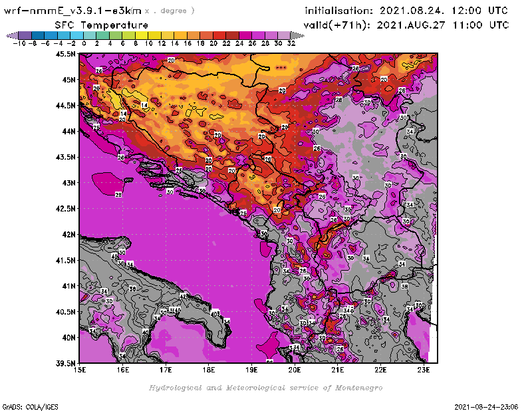Viewport: 532px width, 411px height.
Task: Select the yellow legend swatch between 8 and 10
Action: point(142,35)
